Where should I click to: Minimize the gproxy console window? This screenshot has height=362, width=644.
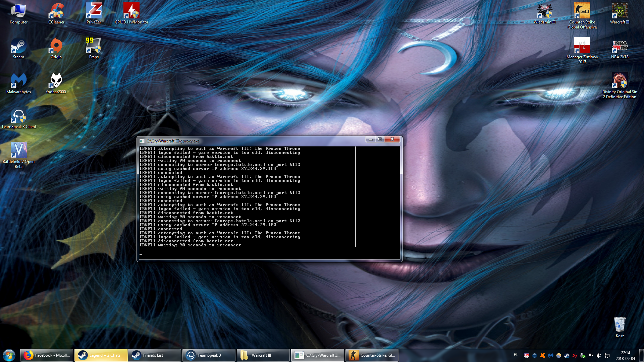click(x=371, y=139)
